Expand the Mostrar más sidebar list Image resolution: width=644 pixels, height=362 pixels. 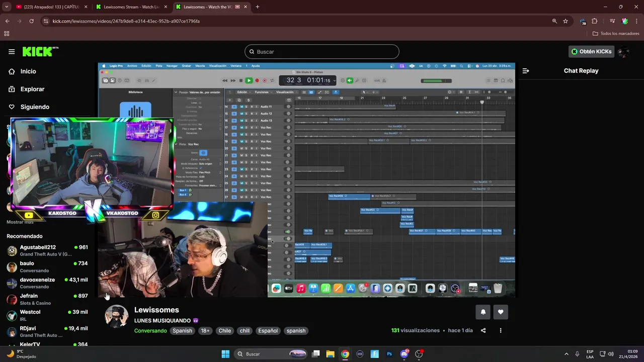tap(20, 222)
